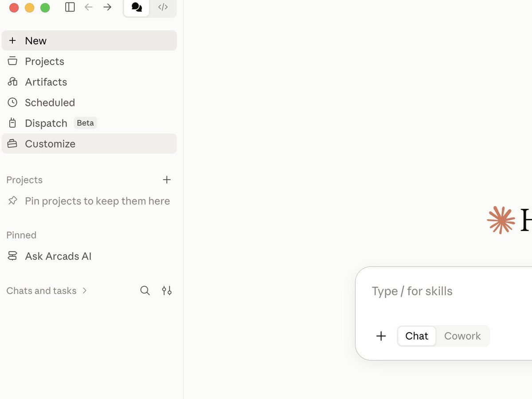
Task: Click the Pinned section heading
Action: tap(21, 235)
